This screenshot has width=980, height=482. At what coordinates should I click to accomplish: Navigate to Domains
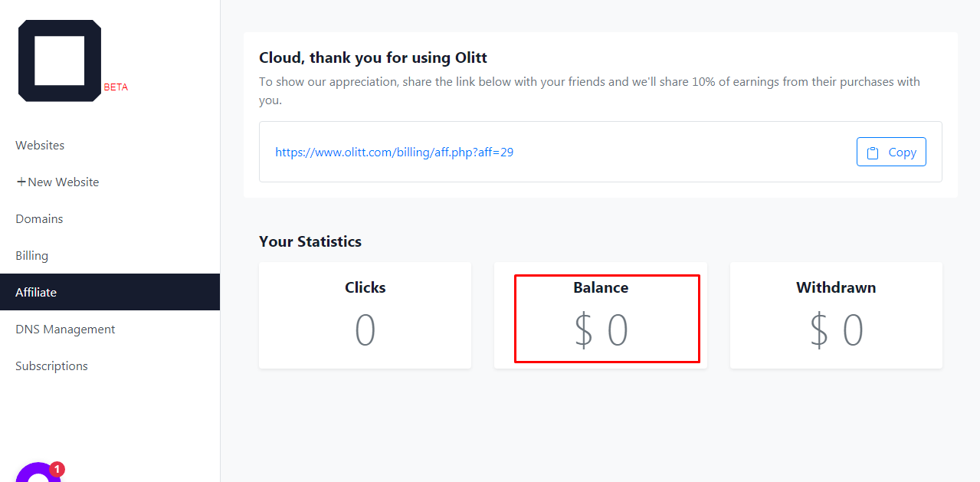[x=39, y=218]
